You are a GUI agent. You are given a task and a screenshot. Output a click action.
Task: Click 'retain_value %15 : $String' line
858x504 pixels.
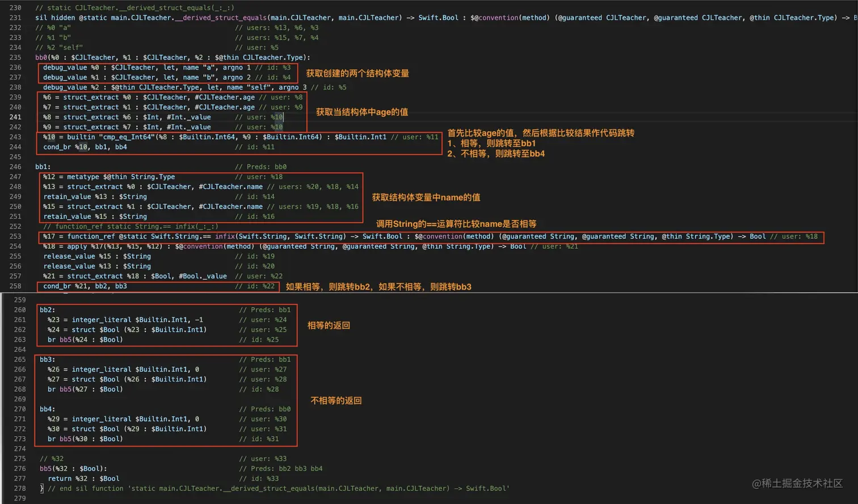pyautogui.click(x=159, y=217)
